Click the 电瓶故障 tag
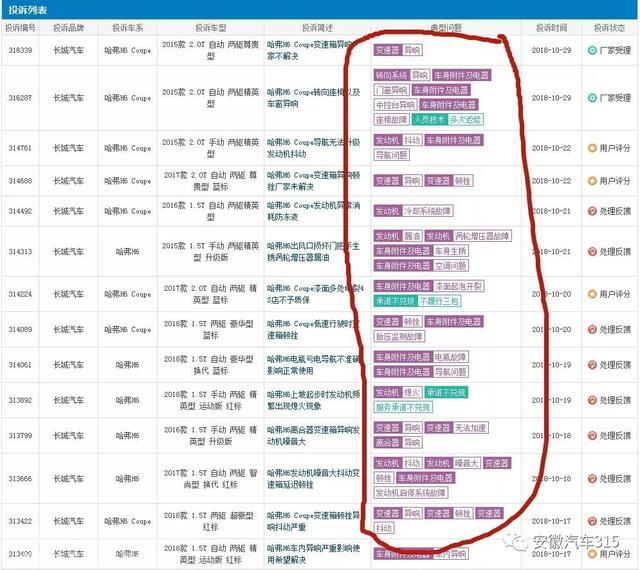This screenshot has width=640, height=570. (x=450, y=357)
